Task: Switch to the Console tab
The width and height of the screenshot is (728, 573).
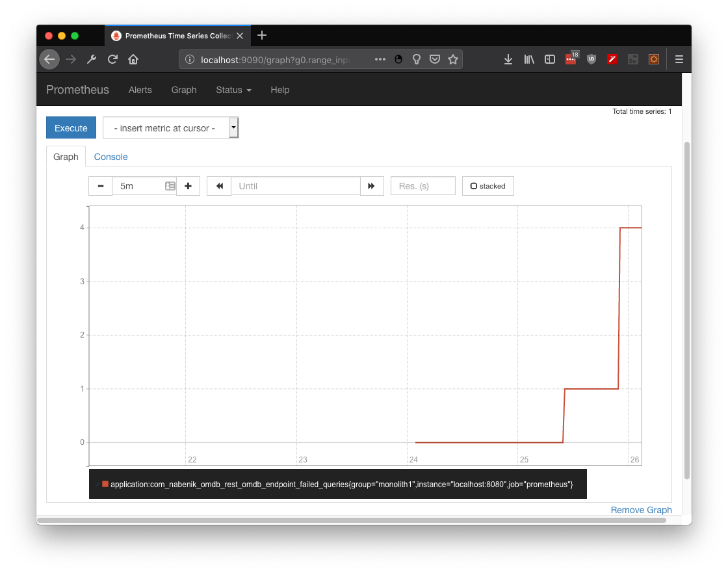Action: 110,157
